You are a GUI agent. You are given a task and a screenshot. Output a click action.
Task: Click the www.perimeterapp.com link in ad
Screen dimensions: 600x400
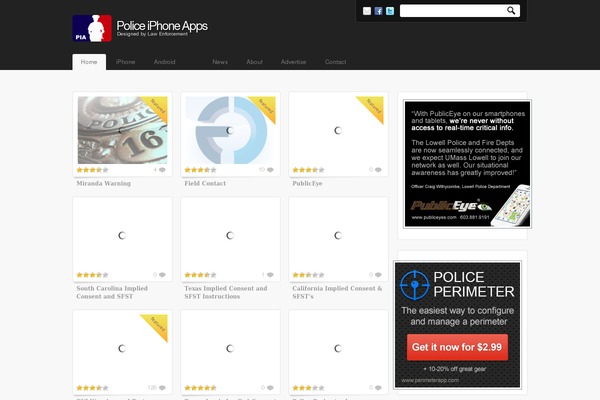click(x=430, y=380)
